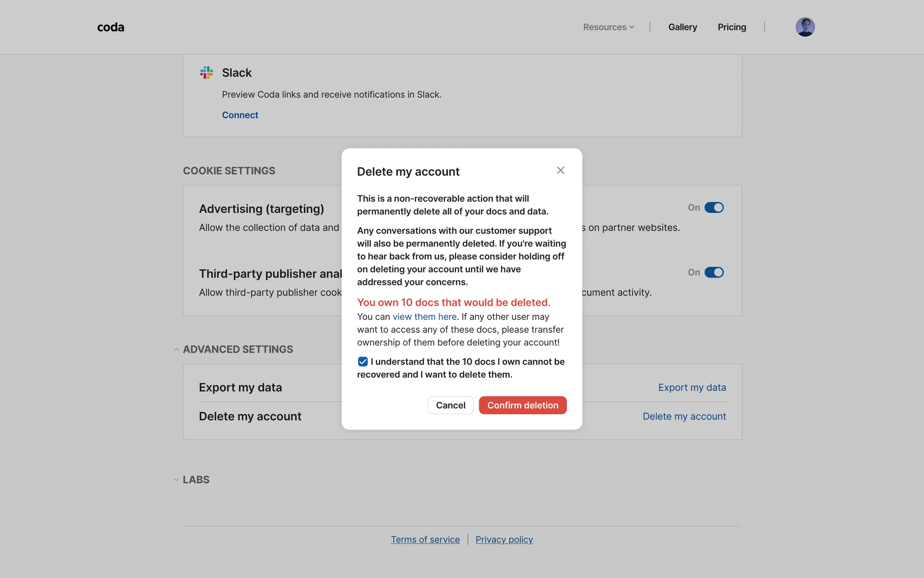Toggle off Third-party publisher analytics switch

pos(714,273)
